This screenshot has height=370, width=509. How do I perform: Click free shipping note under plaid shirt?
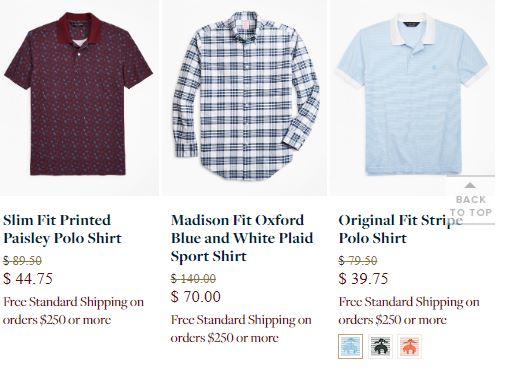pyautogui.click(x=241, y=329)
